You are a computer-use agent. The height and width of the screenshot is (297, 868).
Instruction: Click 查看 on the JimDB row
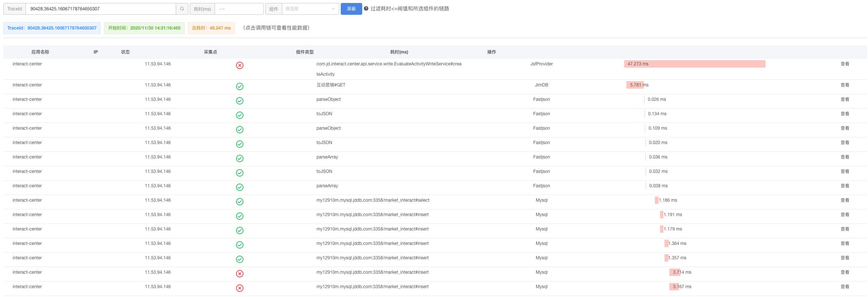pyautogui.click(x=845, y=85)
